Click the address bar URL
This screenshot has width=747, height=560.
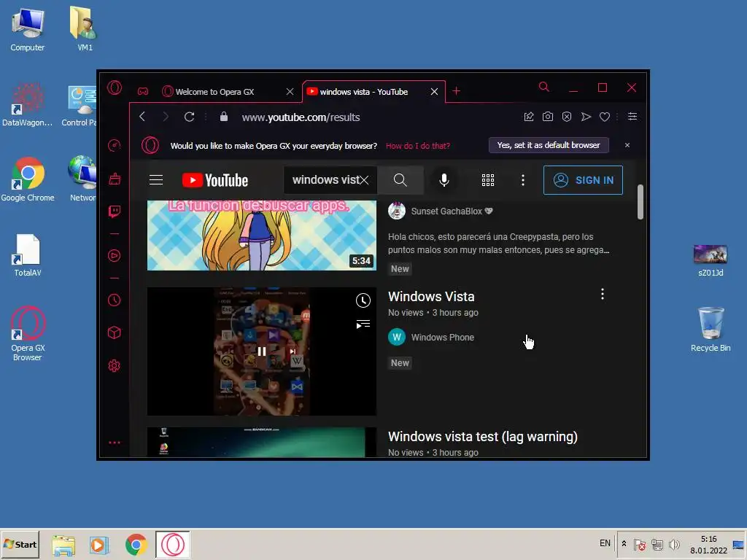pos(301,117)
